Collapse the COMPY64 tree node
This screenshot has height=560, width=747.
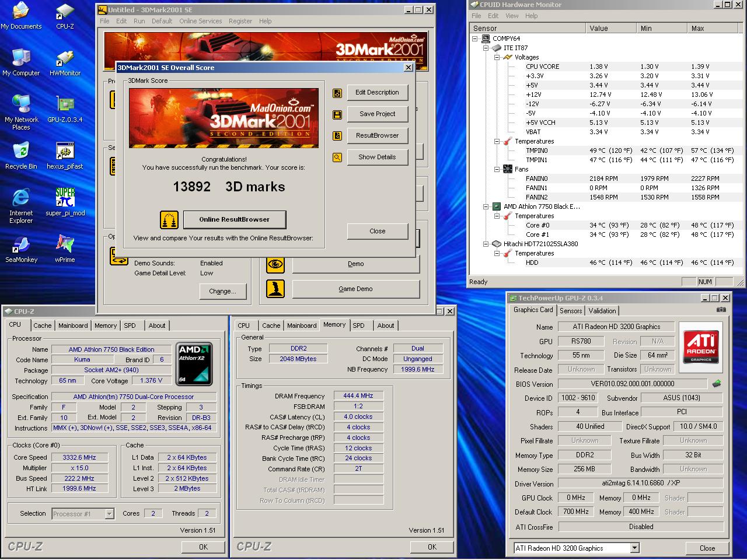(x=475, y=38)
